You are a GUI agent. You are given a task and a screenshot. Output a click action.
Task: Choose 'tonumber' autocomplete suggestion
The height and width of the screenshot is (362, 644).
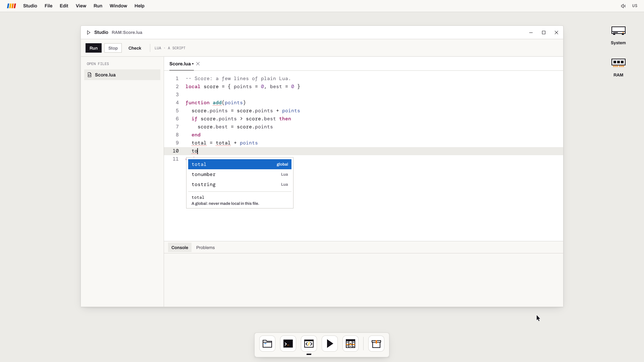tap(240, 174)
